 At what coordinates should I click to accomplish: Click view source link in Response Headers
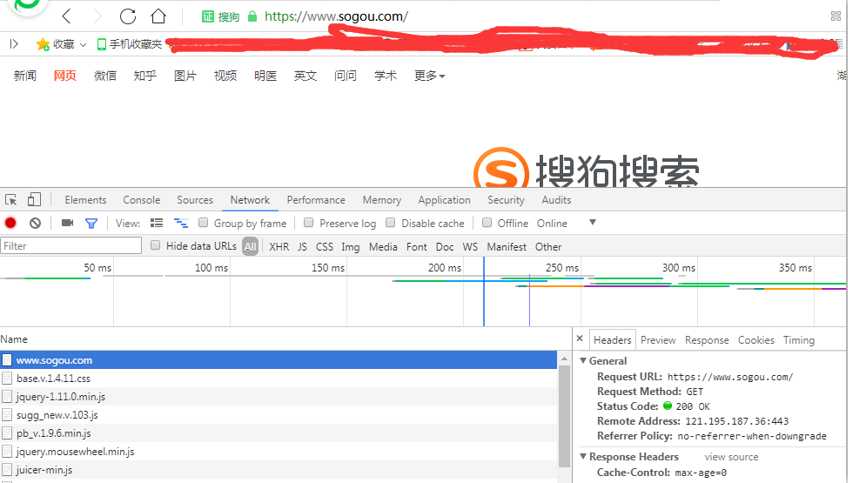731,457
